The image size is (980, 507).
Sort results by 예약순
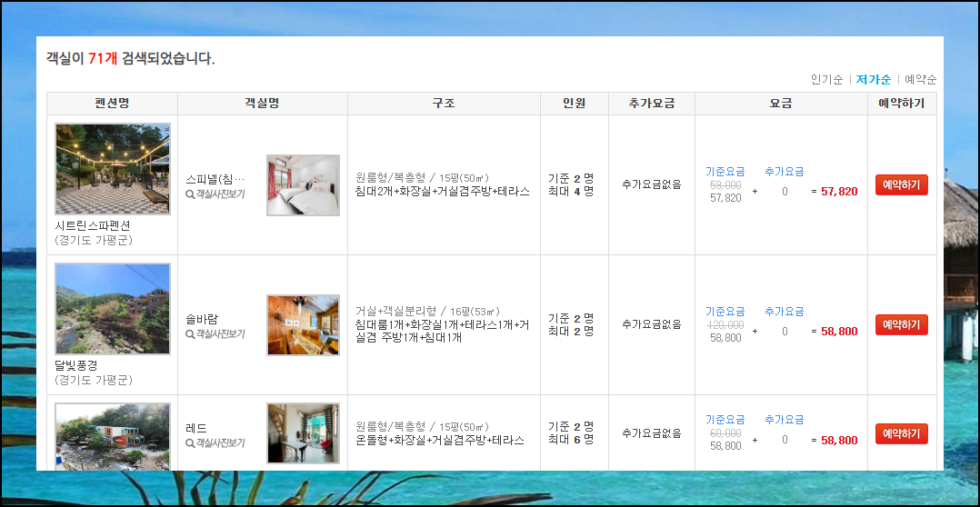[x=921, y=79]
